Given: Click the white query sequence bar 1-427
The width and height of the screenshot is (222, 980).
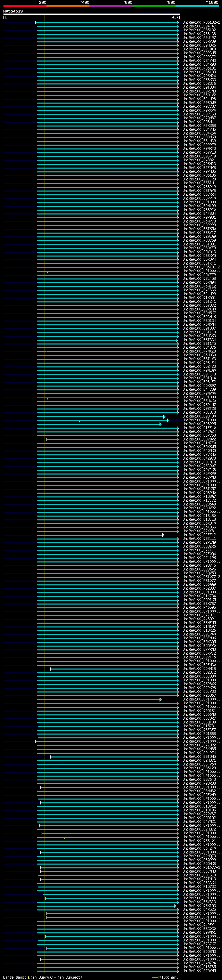Looking at the screenshot, I should point(92,14).
